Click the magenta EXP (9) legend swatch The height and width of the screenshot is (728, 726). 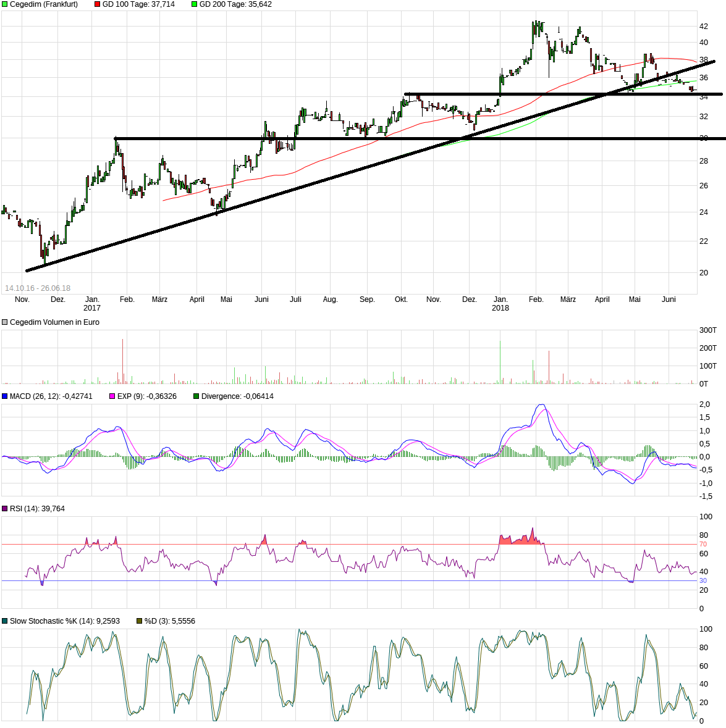[x=112, y=396]
